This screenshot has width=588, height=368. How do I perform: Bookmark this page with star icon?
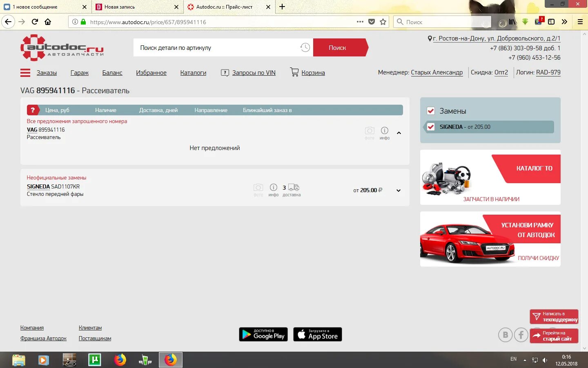[x=383, y=22]
